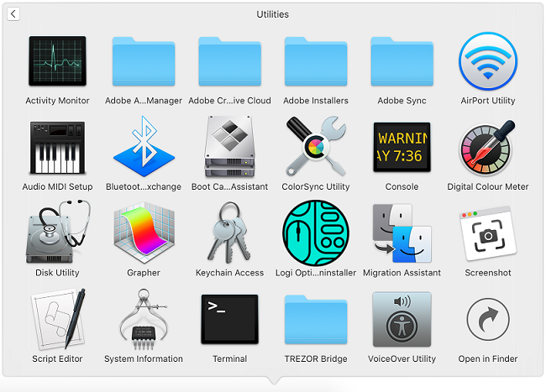Open Activity Monitor app icon

click(57, 61)
